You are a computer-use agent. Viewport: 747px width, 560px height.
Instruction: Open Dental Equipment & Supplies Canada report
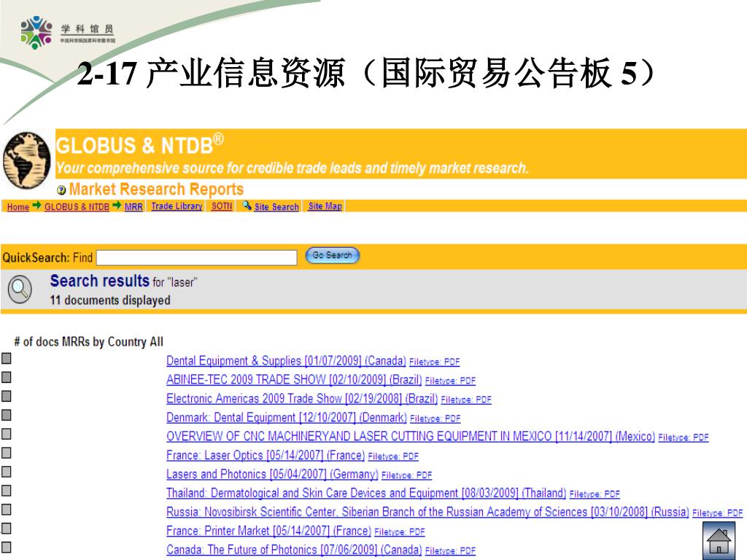(286, 361)
